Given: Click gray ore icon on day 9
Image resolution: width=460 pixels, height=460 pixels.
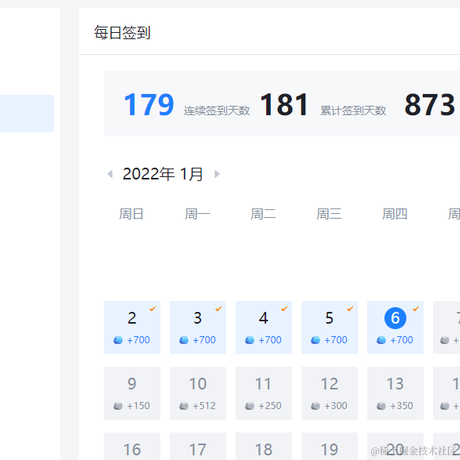Looking at the screenshot, I should 118,406.
